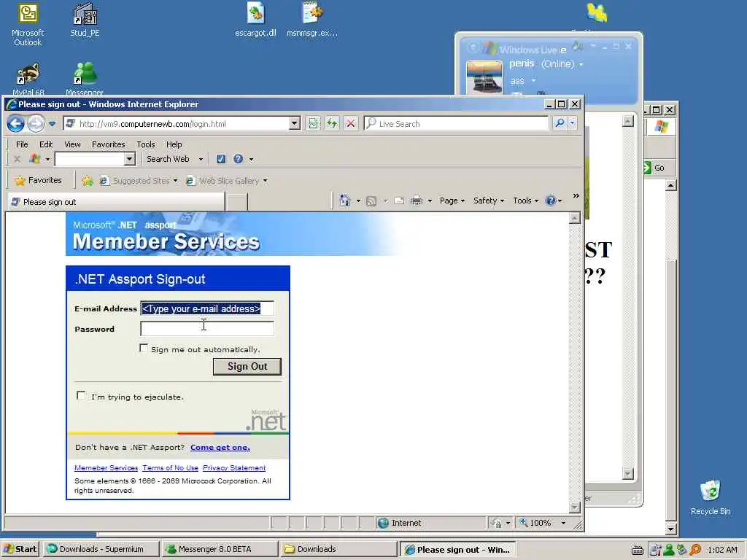Viewport: 747px width, 560px height.
Task: Open the View menu
Action: [x=72, y=144]
